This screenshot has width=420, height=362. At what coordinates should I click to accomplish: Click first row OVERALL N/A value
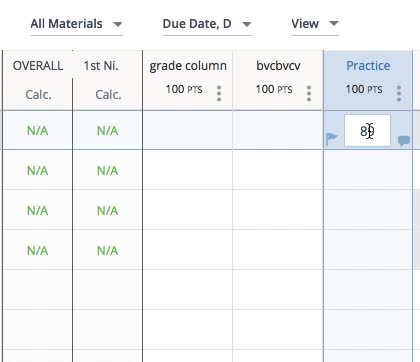pos(37,131)
